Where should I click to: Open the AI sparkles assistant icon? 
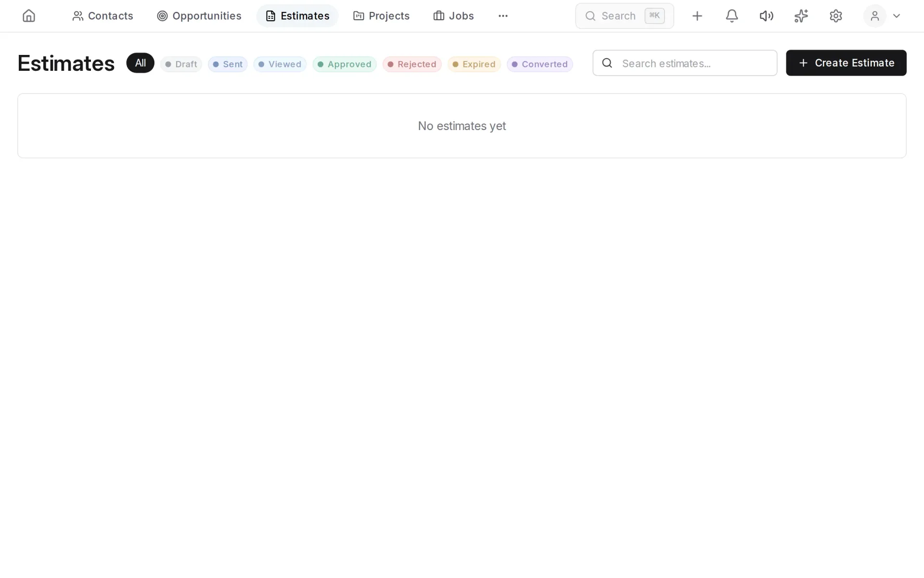pyautogui.click(x=801, y=16)
